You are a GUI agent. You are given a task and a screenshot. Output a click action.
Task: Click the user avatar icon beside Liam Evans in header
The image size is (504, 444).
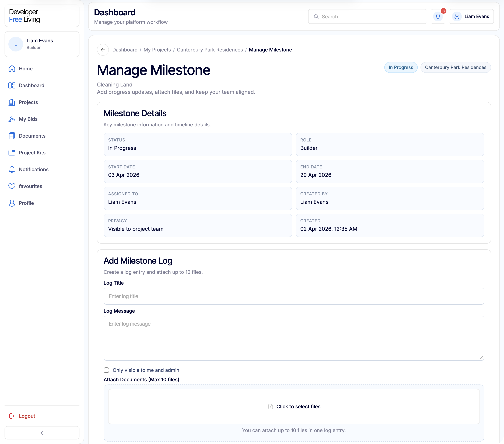click(x=457, y=16)
